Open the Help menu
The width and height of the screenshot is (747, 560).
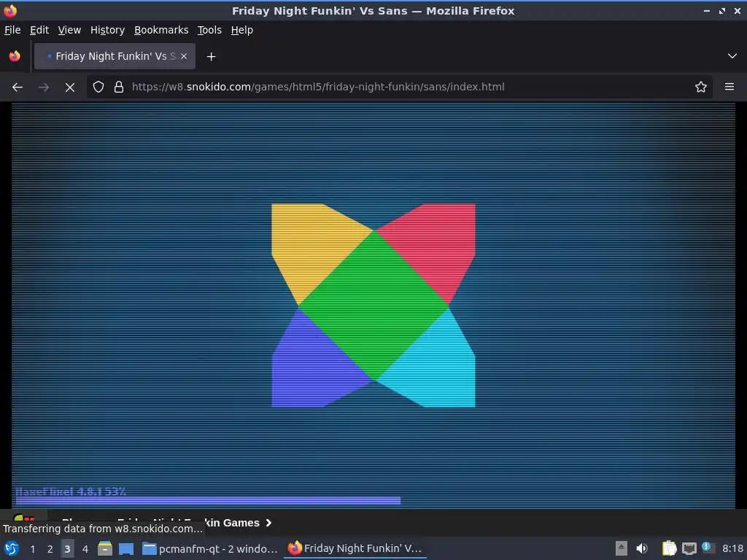(241, 30)
